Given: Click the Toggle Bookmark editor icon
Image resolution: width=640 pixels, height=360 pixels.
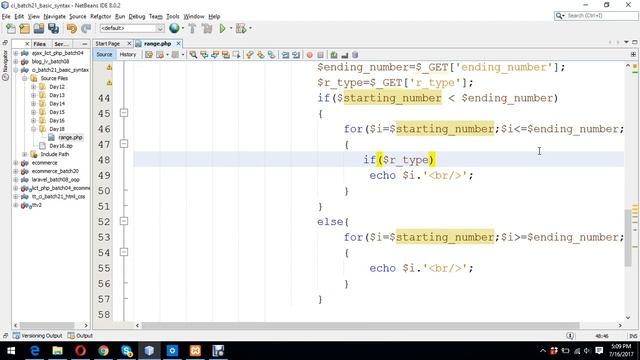Looking at the screenshot, I should (x=271, y=55).
